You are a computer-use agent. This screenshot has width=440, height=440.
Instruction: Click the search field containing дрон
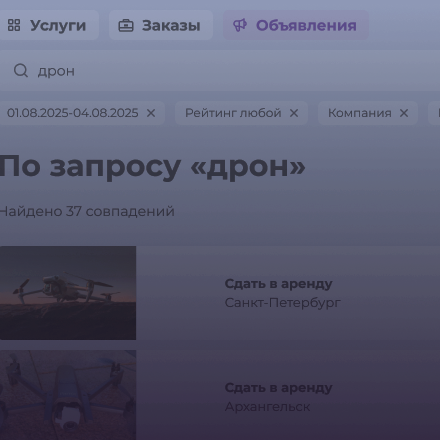click(220, 71)
